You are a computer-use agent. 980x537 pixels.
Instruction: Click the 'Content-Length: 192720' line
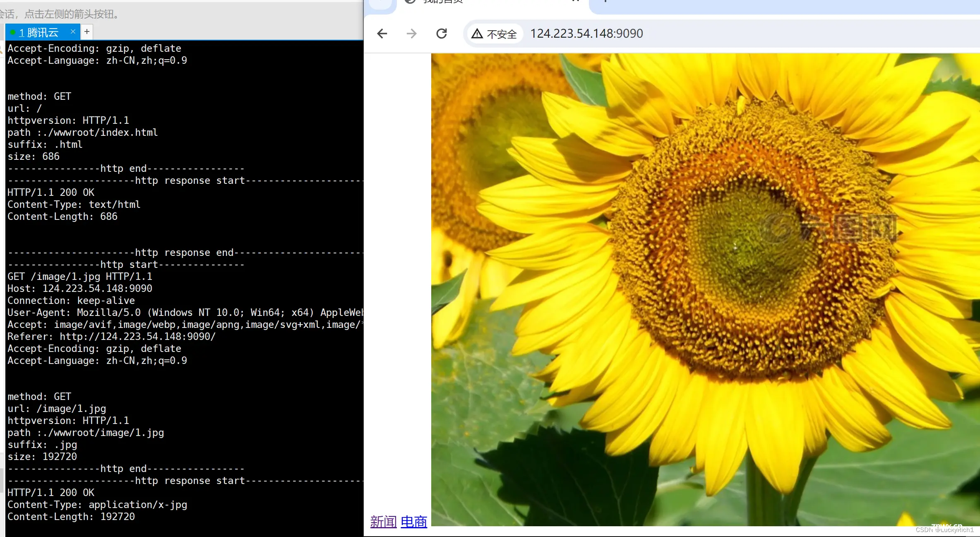71,517
